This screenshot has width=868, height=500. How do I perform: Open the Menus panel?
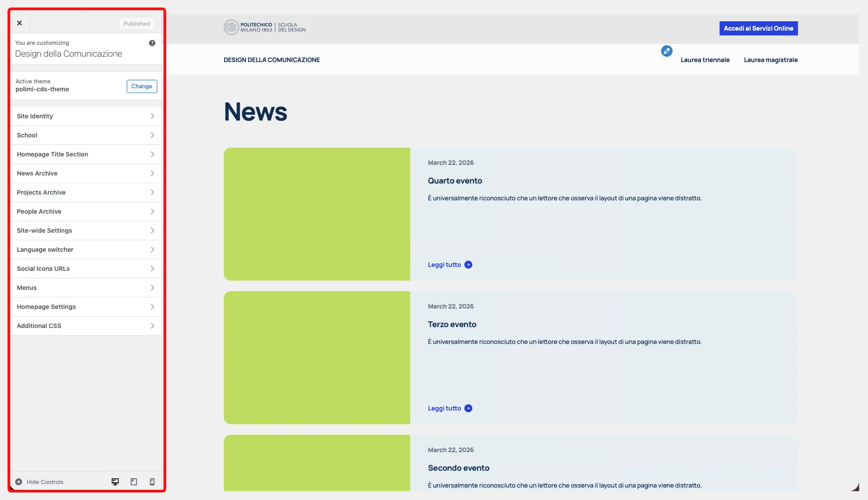pyautogui.click(x=86, y=288)
